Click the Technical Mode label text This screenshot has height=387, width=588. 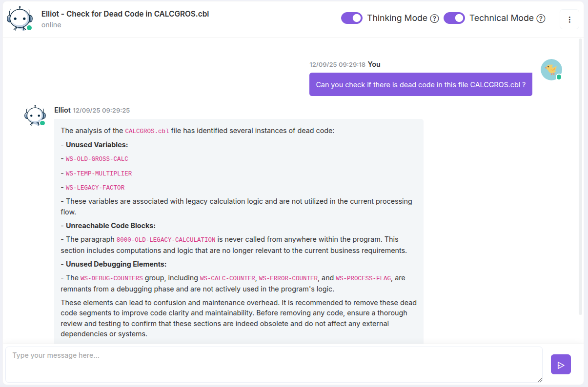501,18
